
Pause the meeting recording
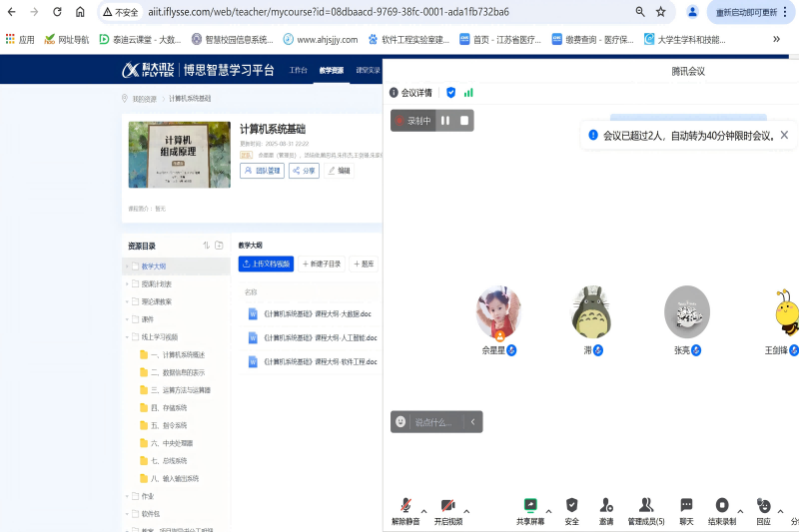pyautogui.click(x=445, y=121)
